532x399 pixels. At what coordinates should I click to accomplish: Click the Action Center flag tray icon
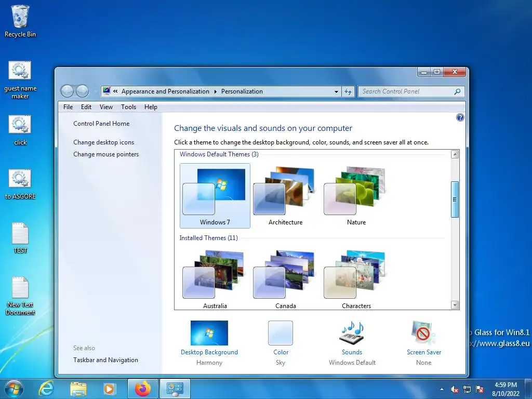coord(480,390)
